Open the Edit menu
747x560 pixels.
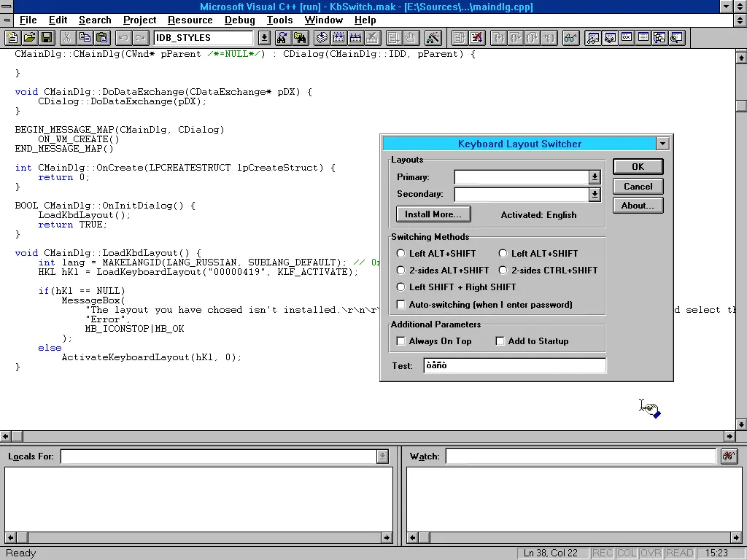click(x=58, y=20)
